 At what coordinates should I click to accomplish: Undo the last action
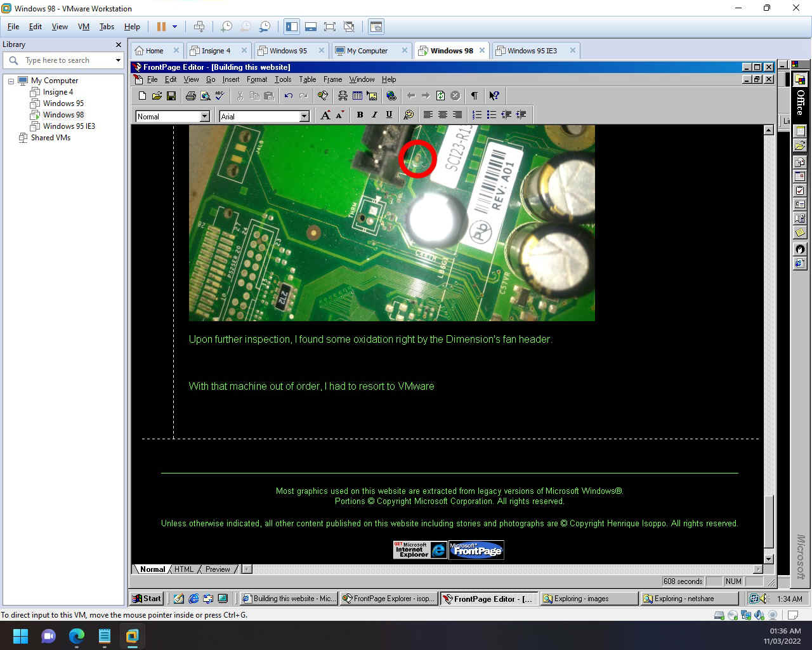point(289,96)
